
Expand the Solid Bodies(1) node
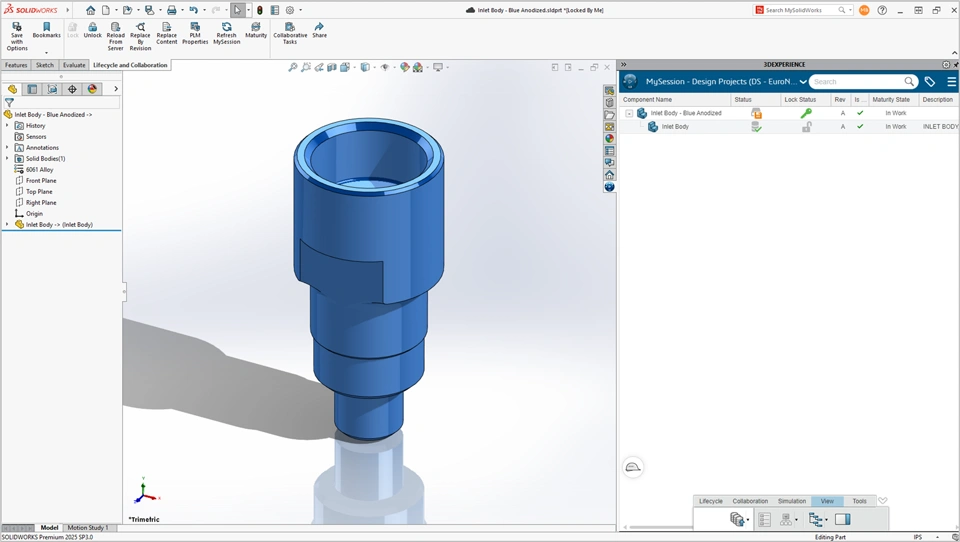point(7,159)
